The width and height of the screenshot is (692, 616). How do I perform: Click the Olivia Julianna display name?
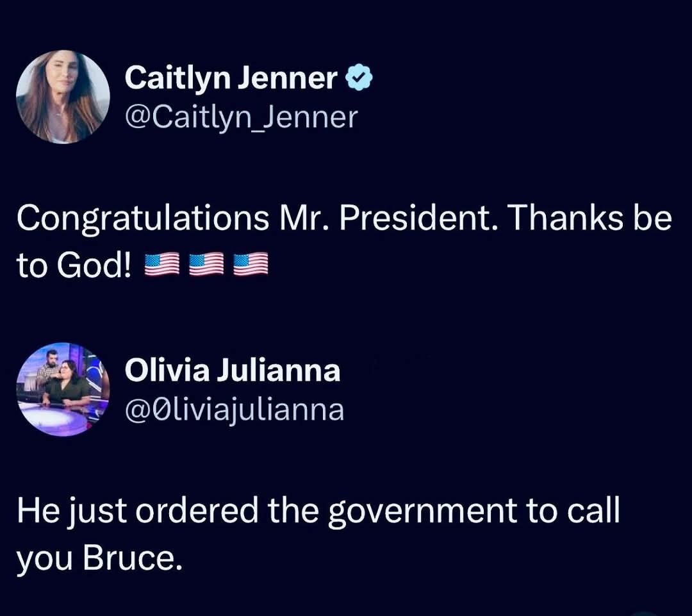(x=232, y=370)
